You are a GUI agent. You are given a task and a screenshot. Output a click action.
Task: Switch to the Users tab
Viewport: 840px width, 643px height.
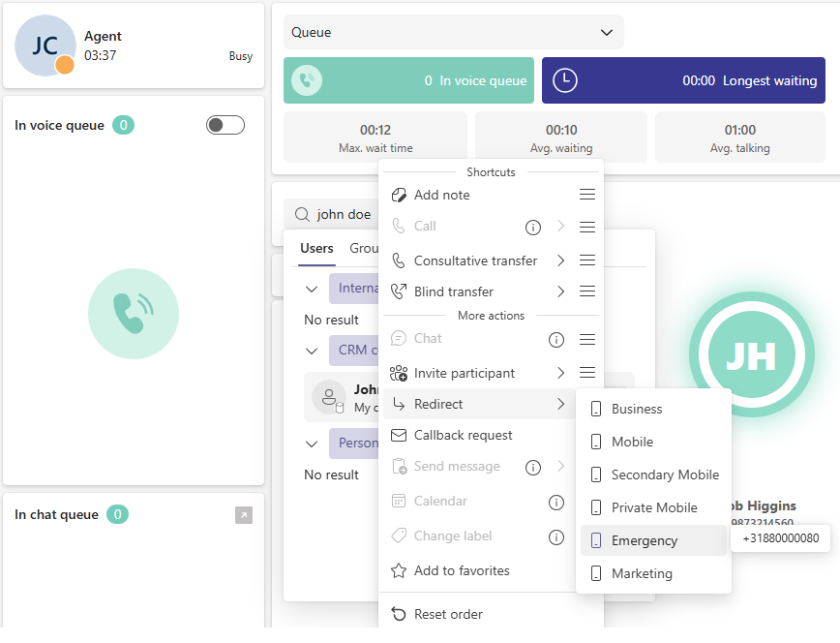pos(316,248)
